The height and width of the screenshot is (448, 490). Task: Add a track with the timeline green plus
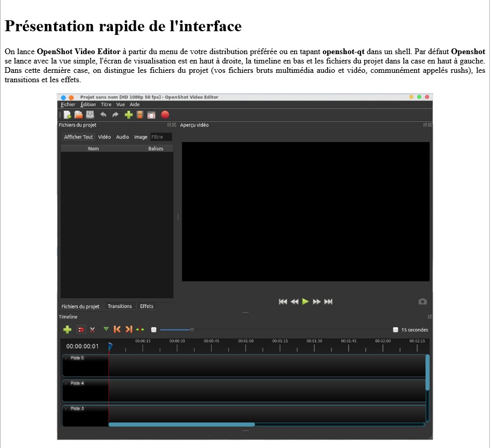(x=67, y=329)
